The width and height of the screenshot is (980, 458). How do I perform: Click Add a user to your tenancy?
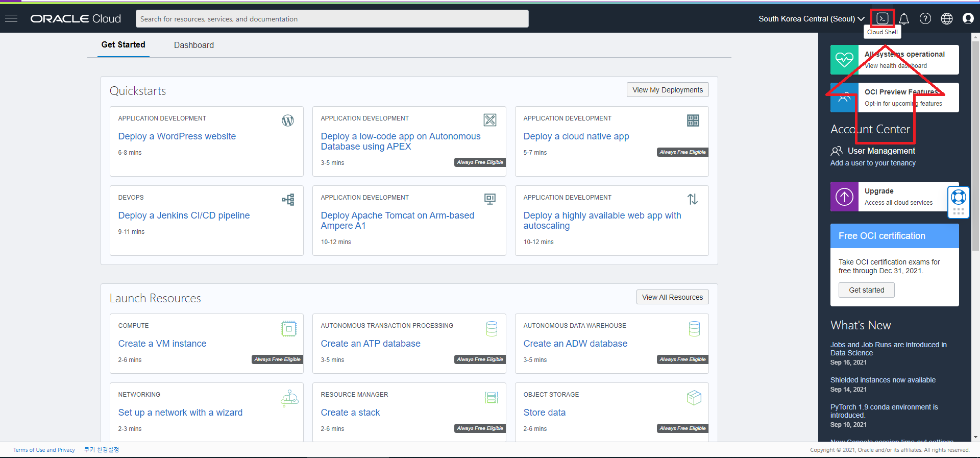coord(873,163)
